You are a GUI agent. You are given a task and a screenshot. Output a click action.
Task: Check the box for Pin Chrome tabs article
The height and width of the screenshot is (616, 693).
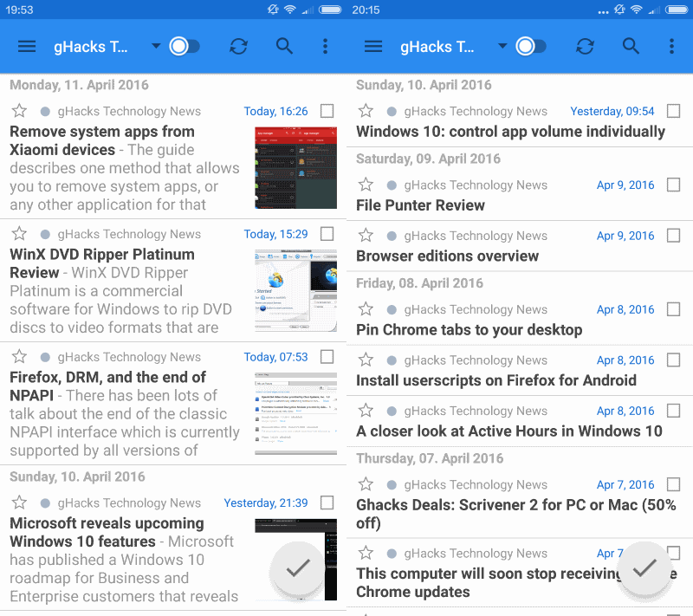point(674,309)
